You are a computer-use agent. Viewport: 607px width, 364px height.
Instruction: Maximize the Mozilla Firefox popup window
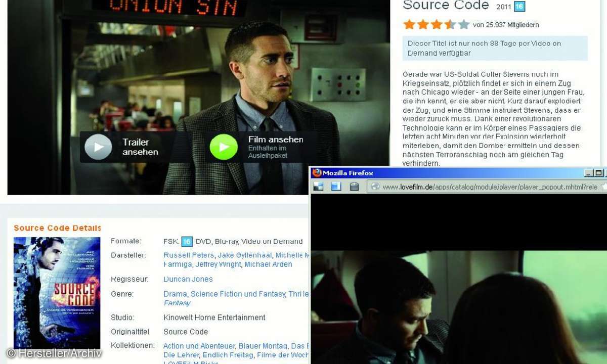[x=599, y=173]
